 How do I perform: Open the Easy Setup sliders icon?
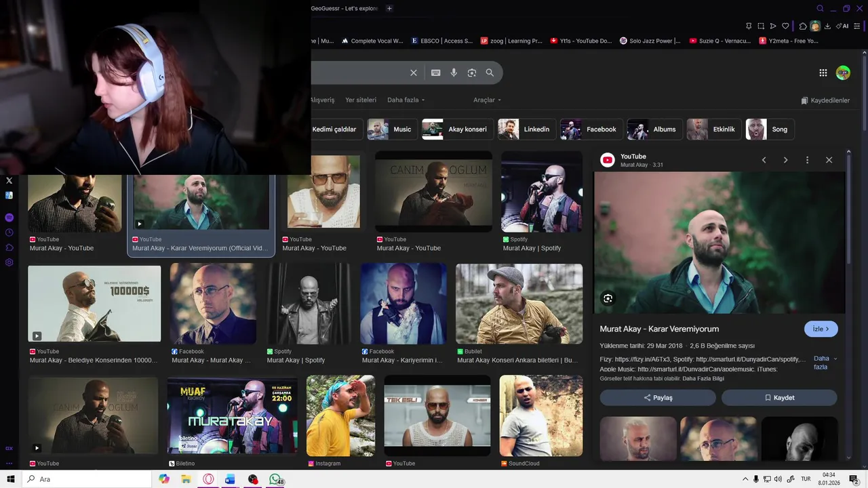tap(858, 26)
